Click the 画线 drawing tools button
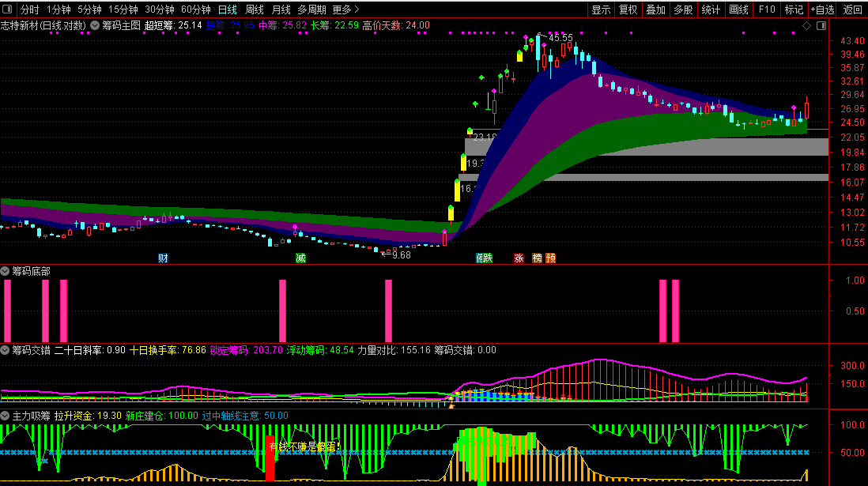This screenshot has height=486, width=868. [738, 9]
